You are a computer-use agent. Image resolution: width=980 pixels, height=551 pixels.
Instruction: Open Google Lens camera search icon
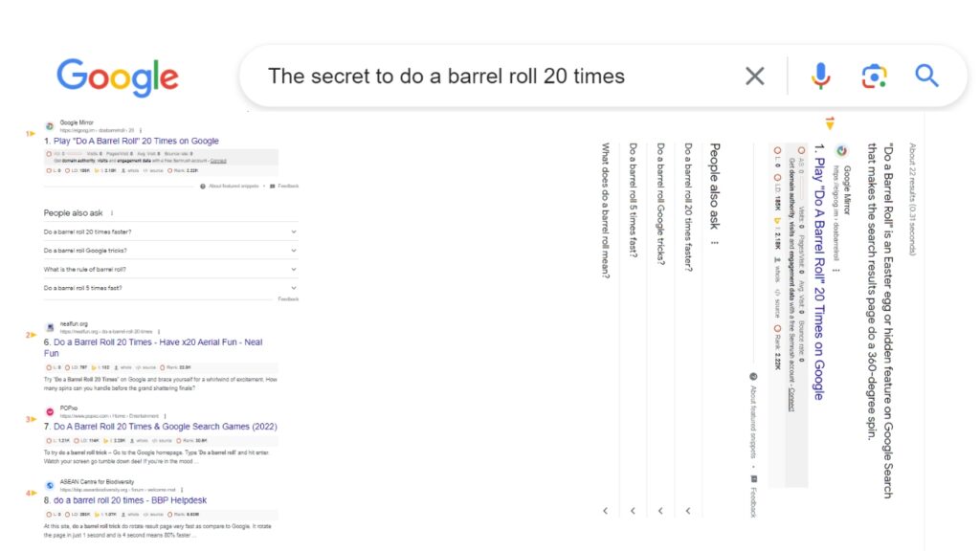tap(874, 77)
